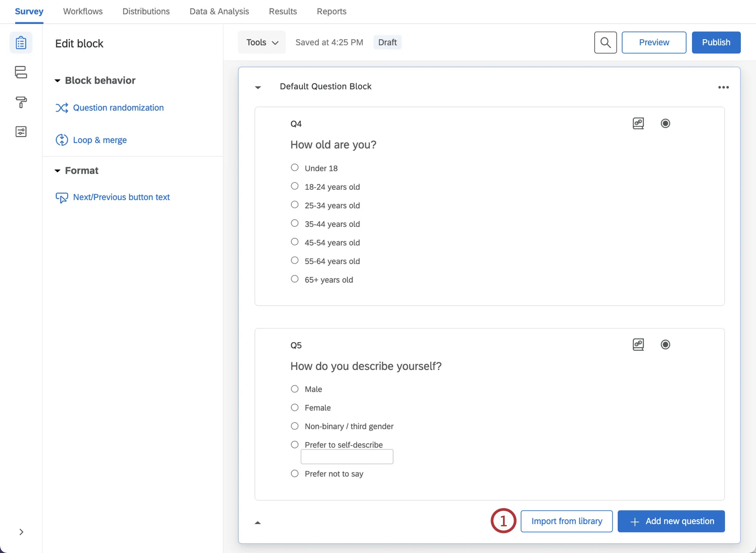Click the question type indicator icon on Q5
This screenshot has width=756, height=553.
pyautogui.click(x=665, y=344)
